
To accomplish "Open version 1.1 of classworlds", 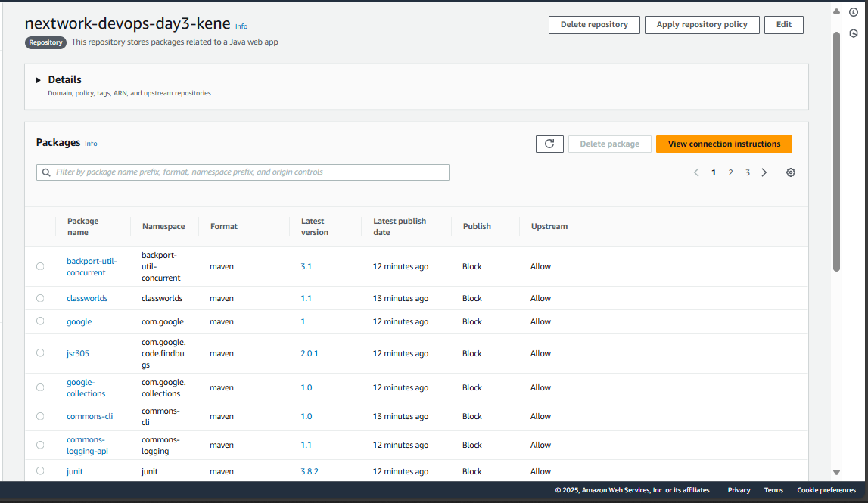I will coord(306,298).
